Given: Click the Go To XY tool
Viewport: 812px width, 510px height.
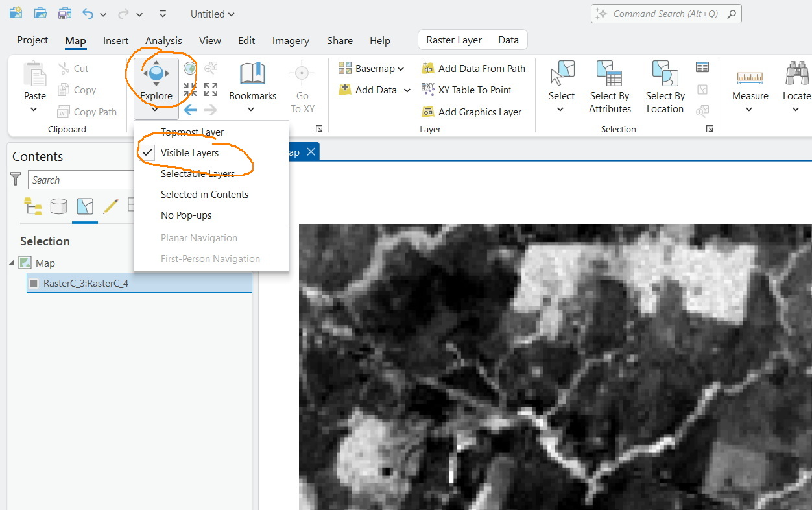Looking at the screenshot, I should coord(302,88).
